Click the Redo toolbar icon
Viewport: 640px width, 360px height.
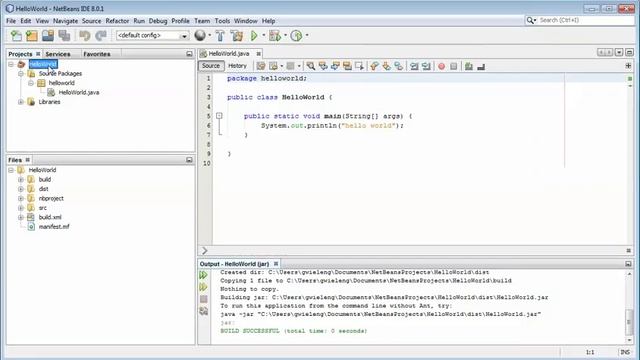[101, 36]
